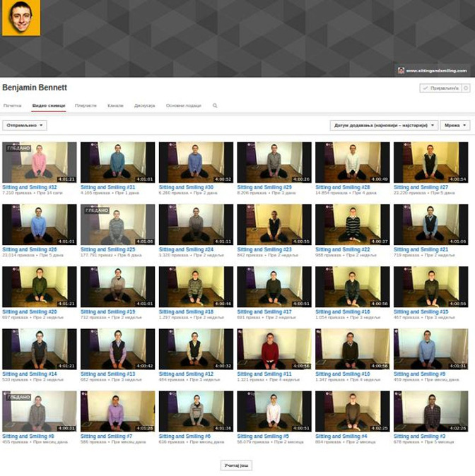The width and height of the screenshot is (475, 476).
Task: Click the Sitting and Smiling #25 thumbnail
Action: point(117,225)
